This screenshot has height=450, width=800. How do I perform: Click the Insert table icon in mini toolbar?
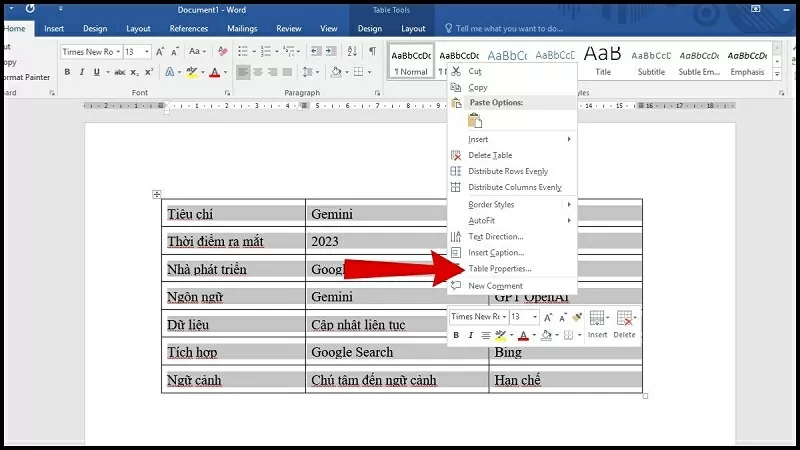[597, 323]
